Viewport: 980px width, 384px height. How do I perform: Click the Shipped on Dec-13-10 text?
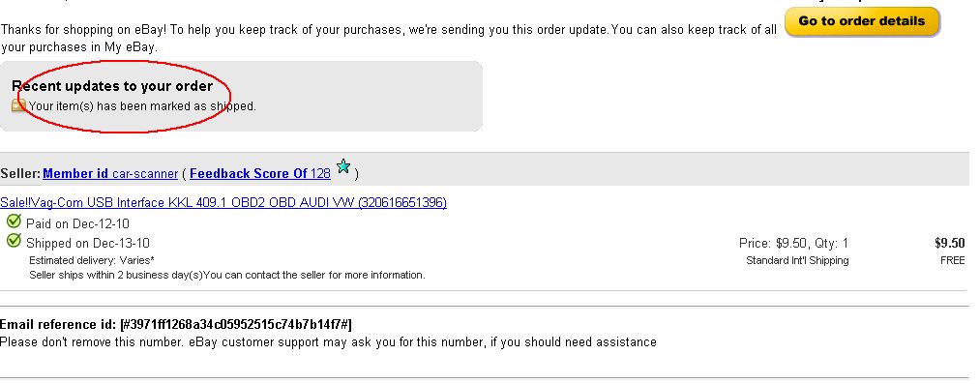[x=88, y=243]
